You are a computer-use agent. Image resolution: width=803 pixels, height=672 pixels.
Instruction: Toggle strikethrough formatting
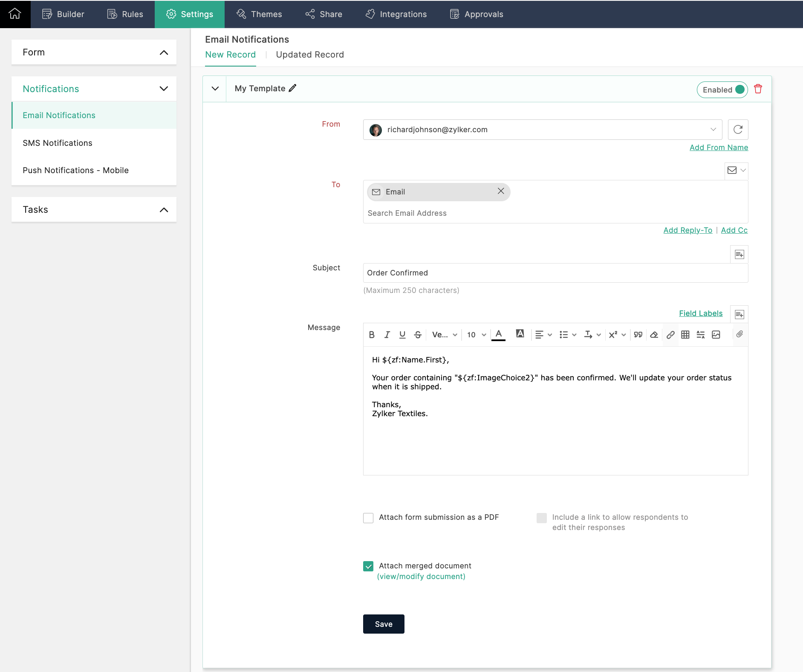tap(418, 335)
